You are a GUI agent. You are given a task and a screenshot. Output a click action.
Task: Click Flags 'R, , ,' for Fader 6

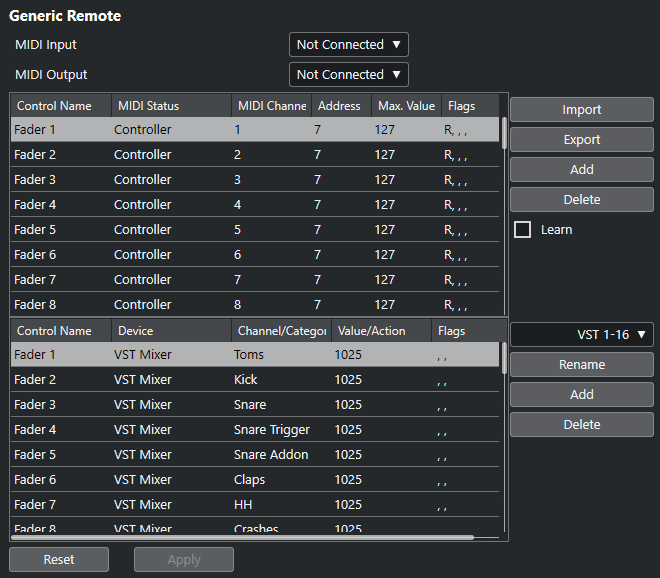coord(455,255)
